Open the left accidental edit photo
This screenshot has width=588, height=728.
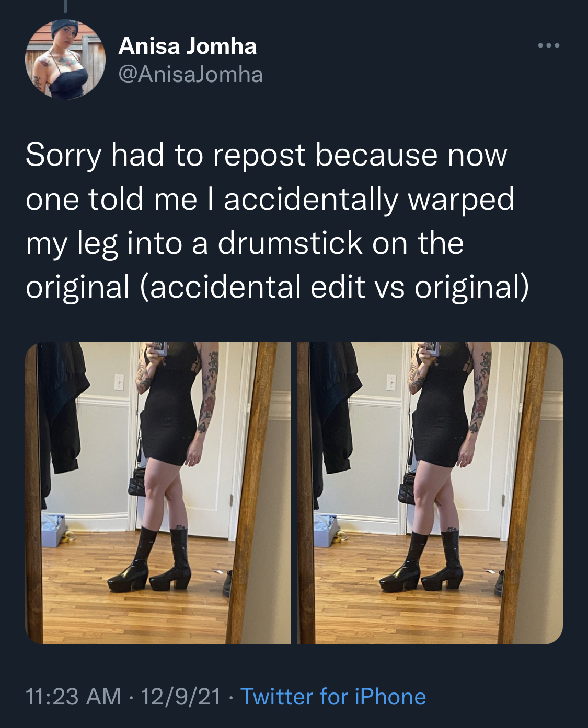click(x=158, y=493)
